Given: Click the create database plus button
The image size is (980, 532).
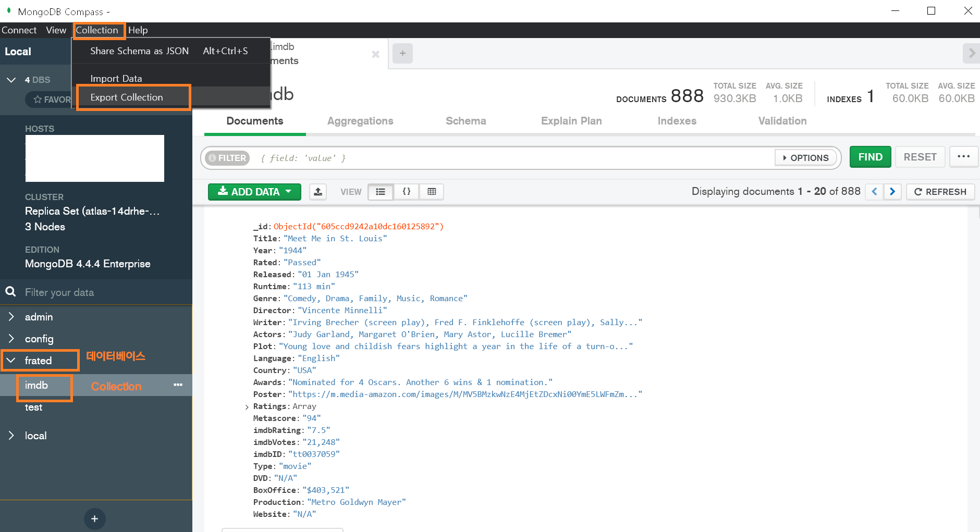Looking at the screenshot, I should tap(94, 518).
